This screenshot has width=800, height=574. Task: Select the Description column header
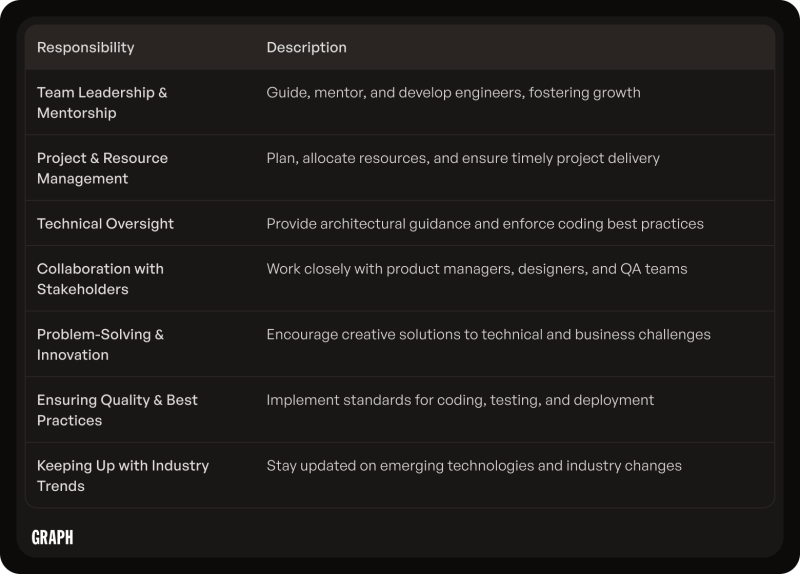[307, 47]
